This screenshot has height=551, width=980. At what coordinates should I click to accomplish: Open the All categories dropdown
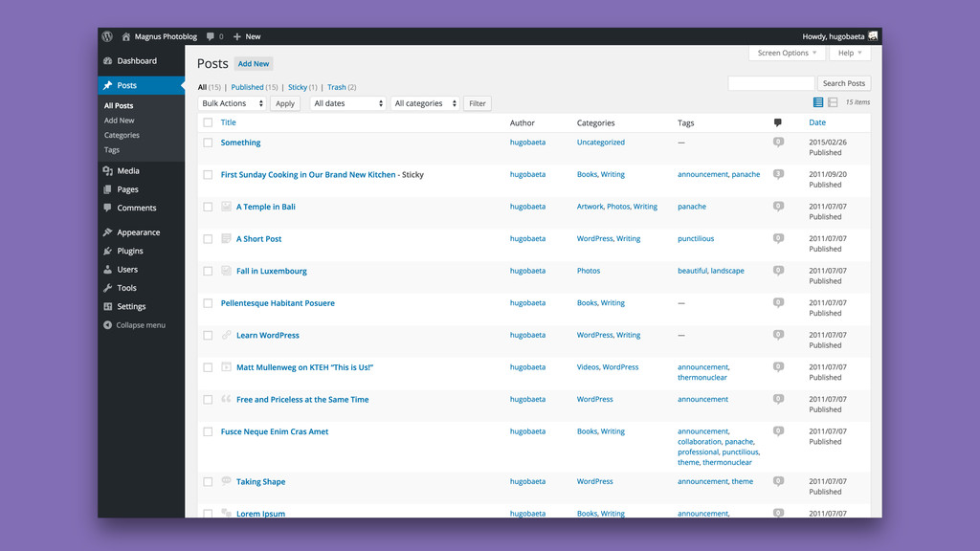tap(425, 103)
